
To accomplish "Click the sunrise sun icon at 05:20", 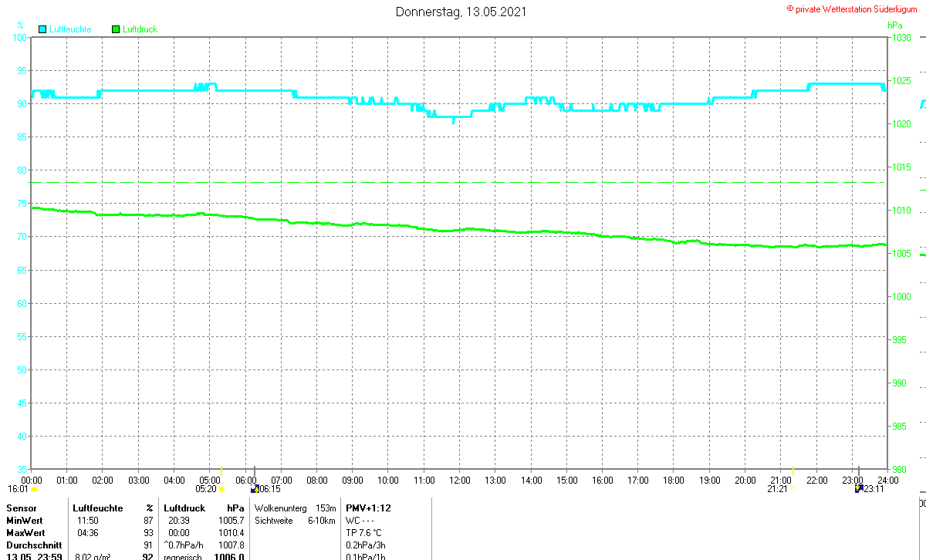I will point(221,489).
